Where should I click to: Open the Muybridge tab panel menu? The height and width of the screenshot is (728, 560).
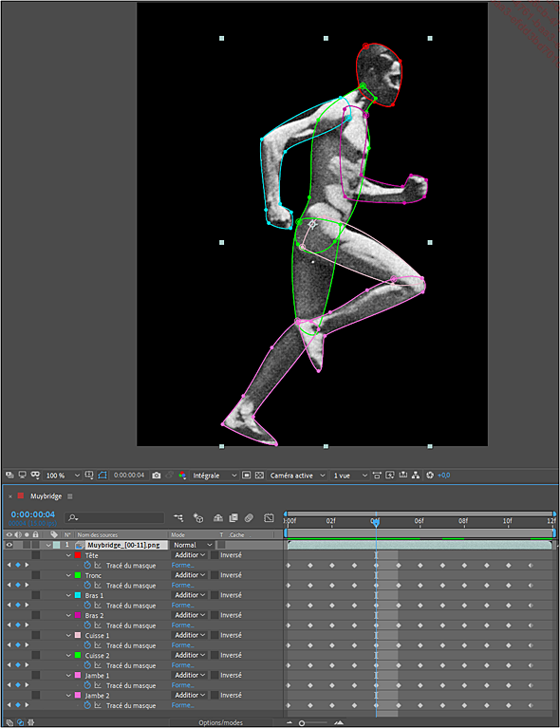click(x=70, y=496)
